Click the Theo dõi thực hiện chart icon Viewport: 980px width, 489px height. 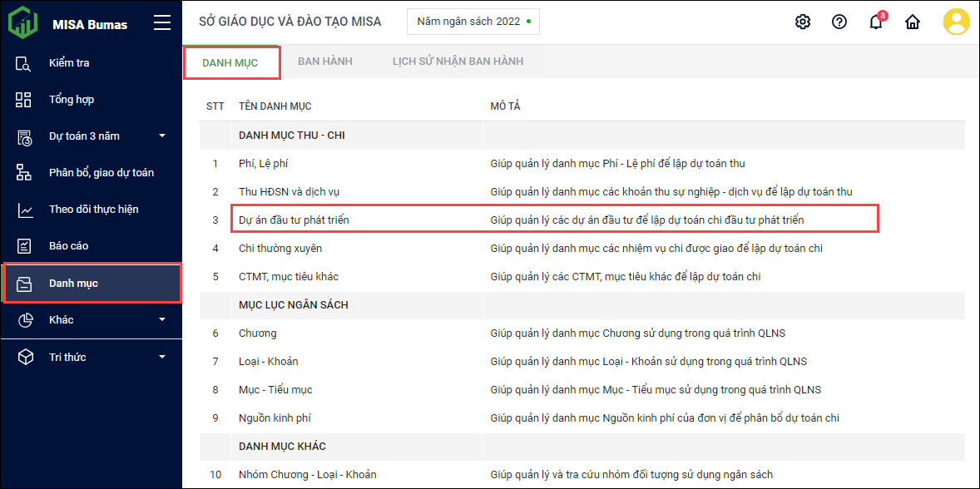pyautogui.click(x=24, y=210)
